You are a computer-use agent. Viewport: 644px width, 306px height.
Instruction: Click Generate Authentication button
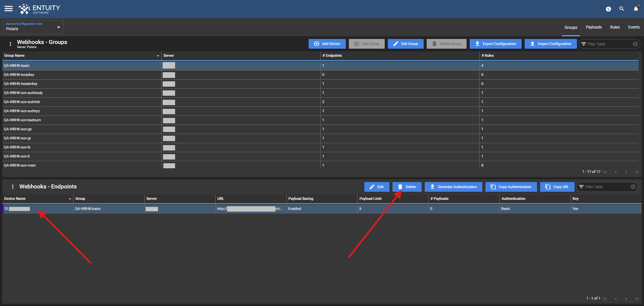pos(453,187)
